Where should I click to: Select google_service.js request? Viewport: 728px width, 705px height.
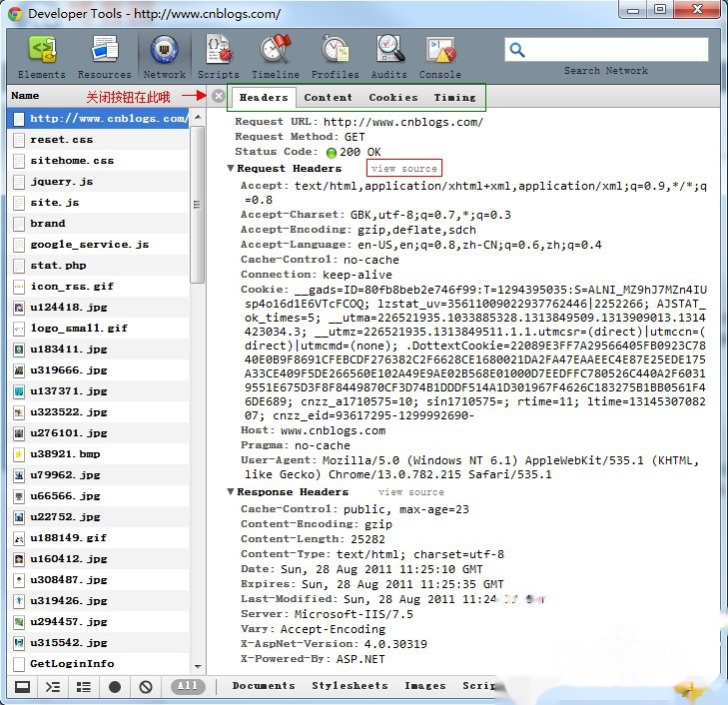tap(99, 244)
